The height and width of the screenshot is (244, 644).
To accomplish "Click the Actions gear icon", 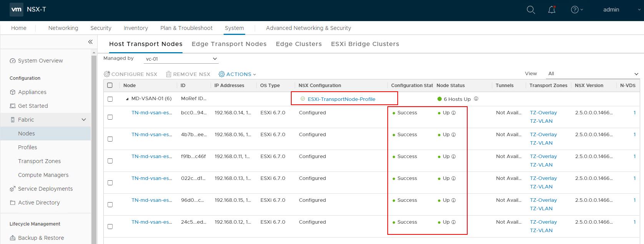I will tap(222, 74).
